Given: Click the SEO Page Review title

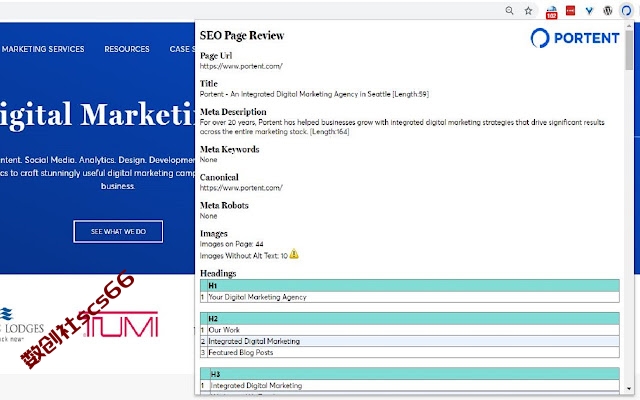Looking at the screenshot, I should pos(242,36).
